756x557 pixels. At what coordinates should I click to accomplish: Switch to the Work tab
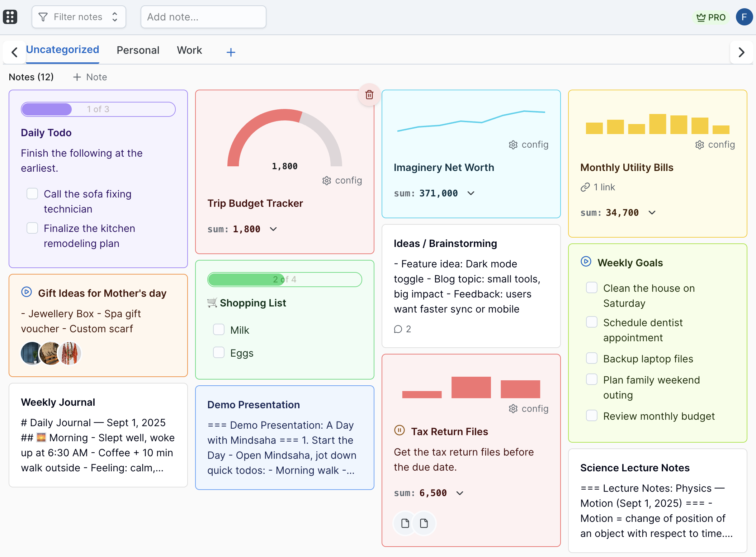(x=189, y=50)
